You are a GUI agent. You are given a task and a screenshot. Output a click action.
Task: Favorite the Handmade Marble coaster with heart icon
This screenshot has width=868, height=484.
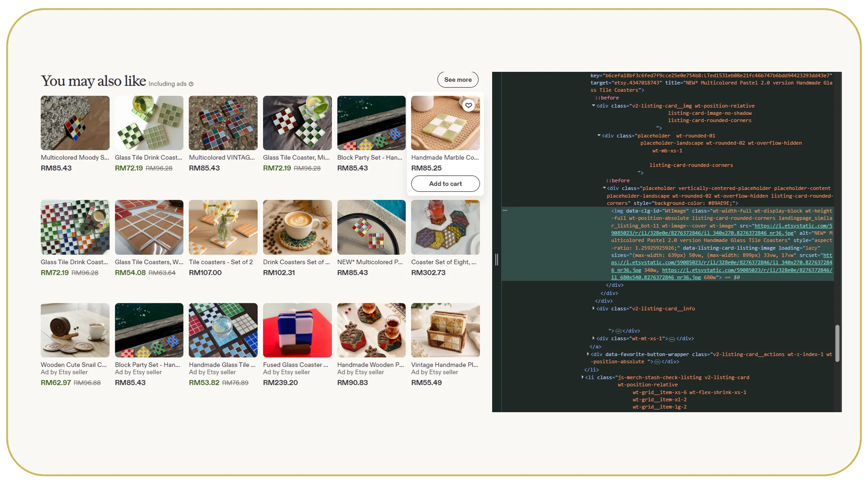pos(468,105)
